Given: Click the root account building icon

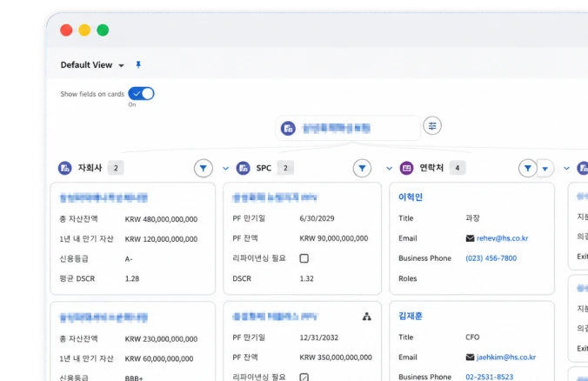Looking at the screenshot, I should click(x=288, y=128).
